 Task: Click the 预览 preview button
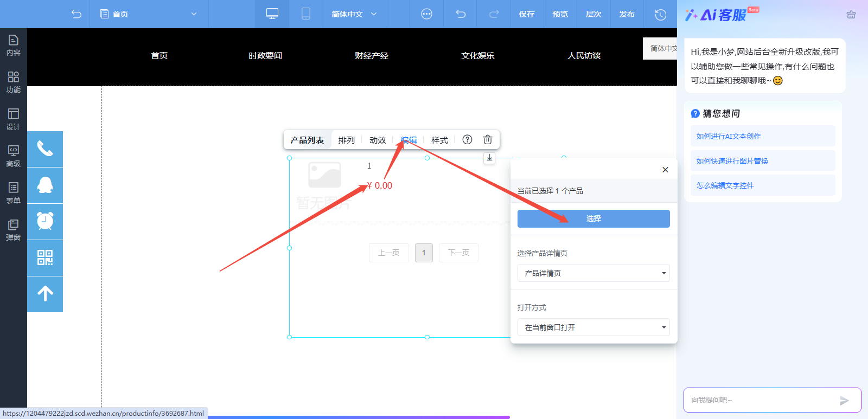point(560,14)
